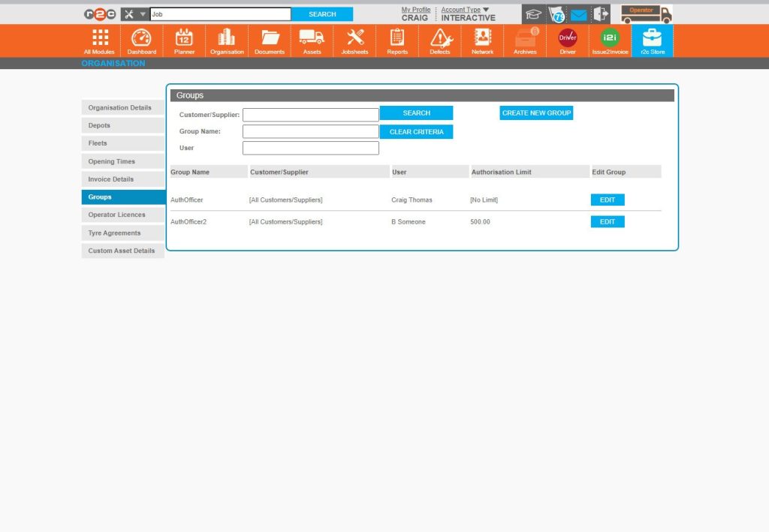Edit the AuthOfficer2 group
The width and height of the screenshot is (769, 532).
[x=607, y=221]
